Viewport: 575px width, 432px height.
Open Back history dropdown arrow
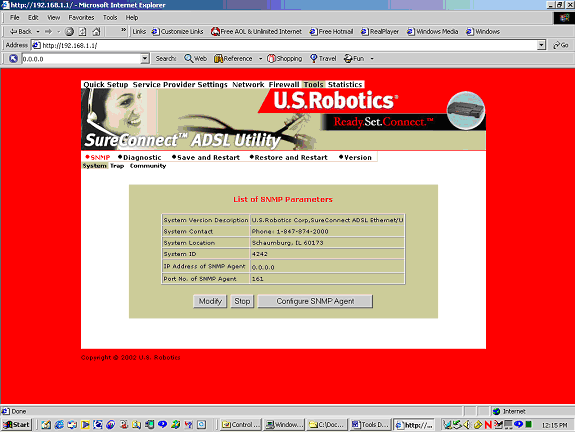38,32
